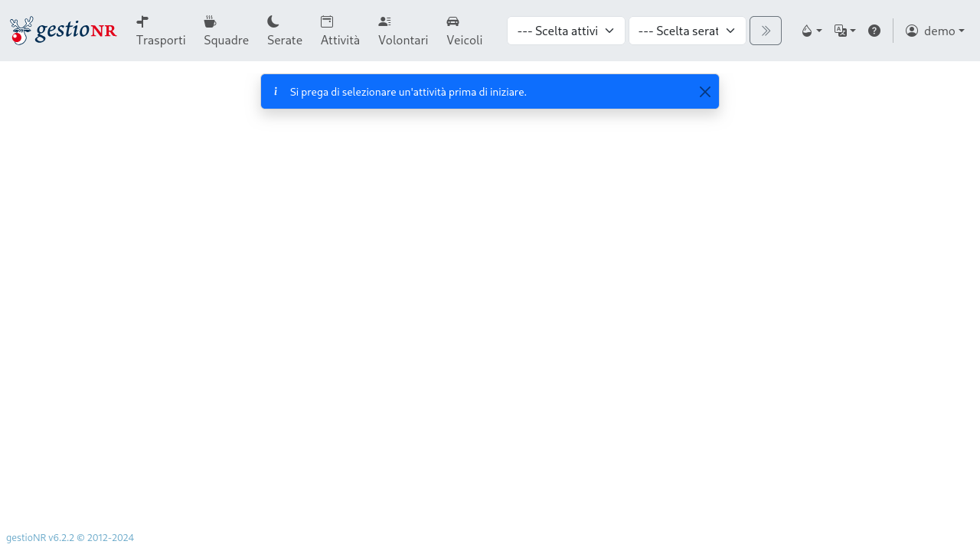The width and height of the screenshot is (980, 551).
Task: Click the alert message about selecting attività
Action: (408, 92)
